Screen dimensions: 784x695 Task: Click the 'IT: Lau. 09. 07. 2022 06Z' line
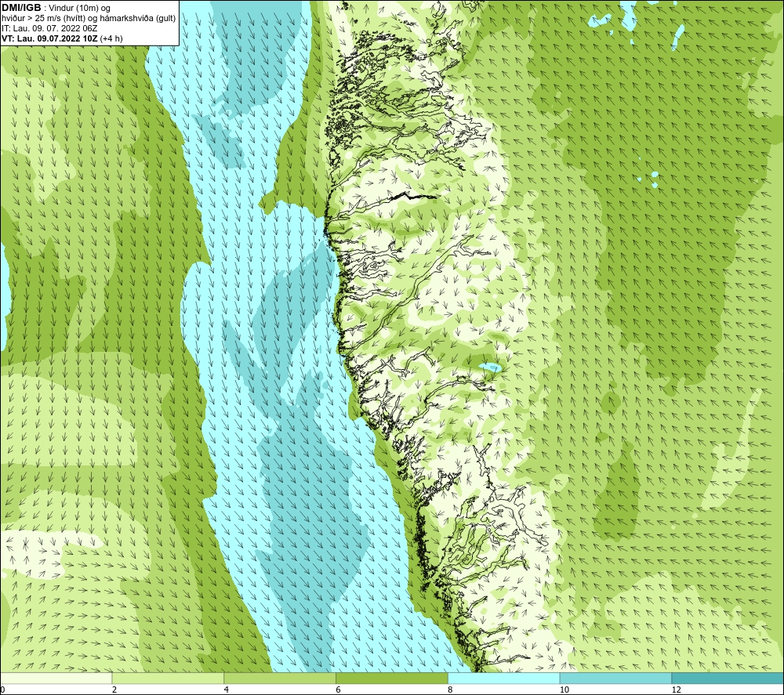tap(49, 28)
